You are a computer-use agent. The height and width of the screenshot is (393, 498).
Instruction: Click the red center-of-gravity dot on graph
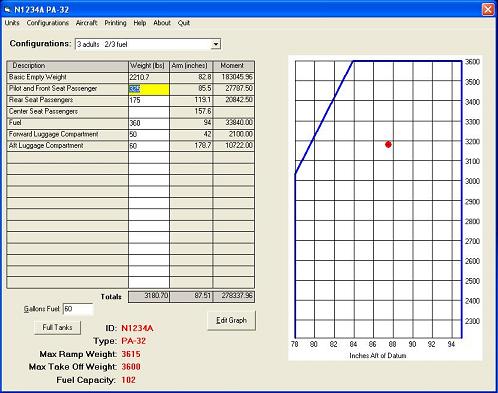pos(388,144)
